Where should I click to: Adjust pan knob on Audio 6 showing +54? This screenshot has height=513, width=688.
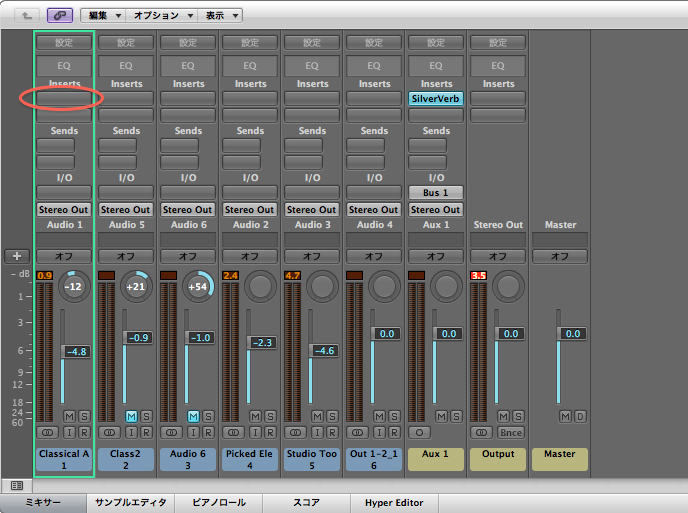[x=197, y=287]
